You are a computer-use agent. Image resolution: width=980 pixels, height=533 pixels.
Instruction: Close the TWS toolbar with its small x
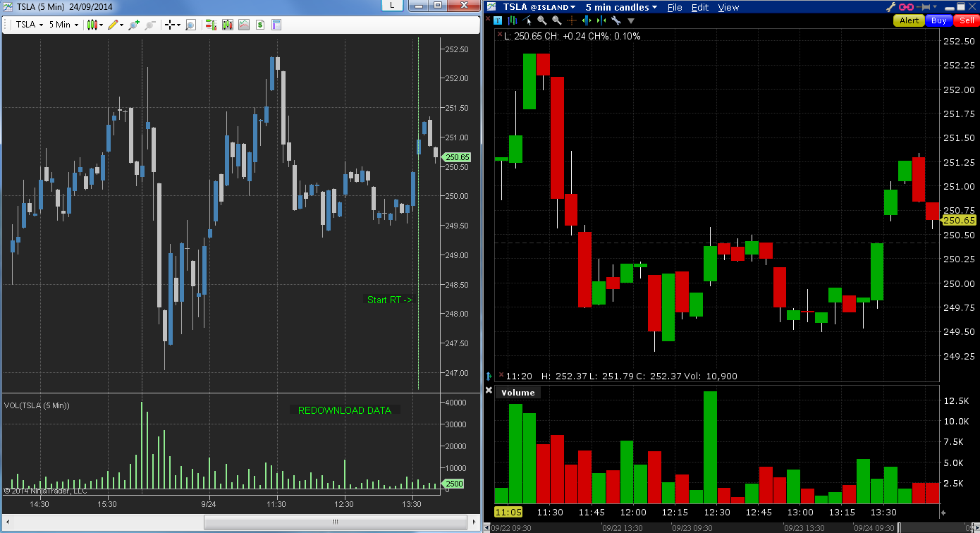(x=489, y=20)
